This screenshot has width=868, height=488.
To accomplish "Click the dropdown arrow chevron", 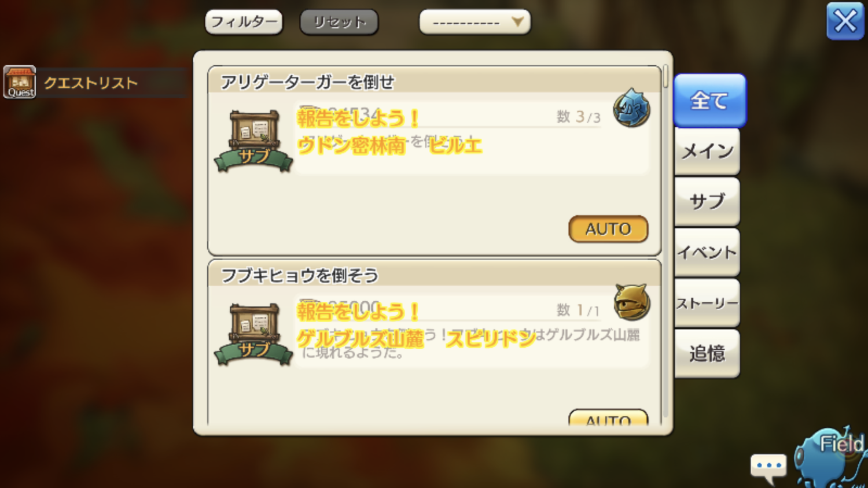I will [517, 22].
